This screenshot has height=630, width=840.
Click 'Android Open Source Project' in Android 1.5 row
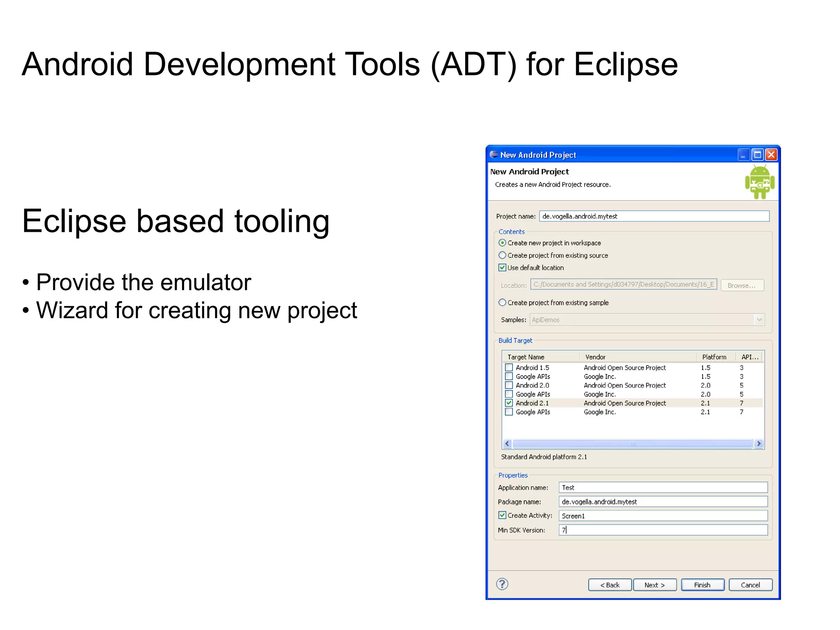[x=625, y=367]
